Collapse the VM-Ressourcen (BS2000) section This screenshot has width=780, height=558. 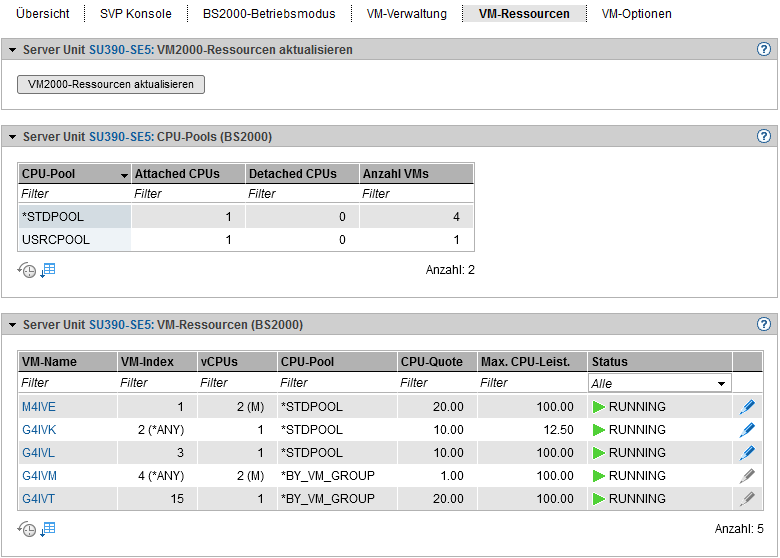[12, 325]
